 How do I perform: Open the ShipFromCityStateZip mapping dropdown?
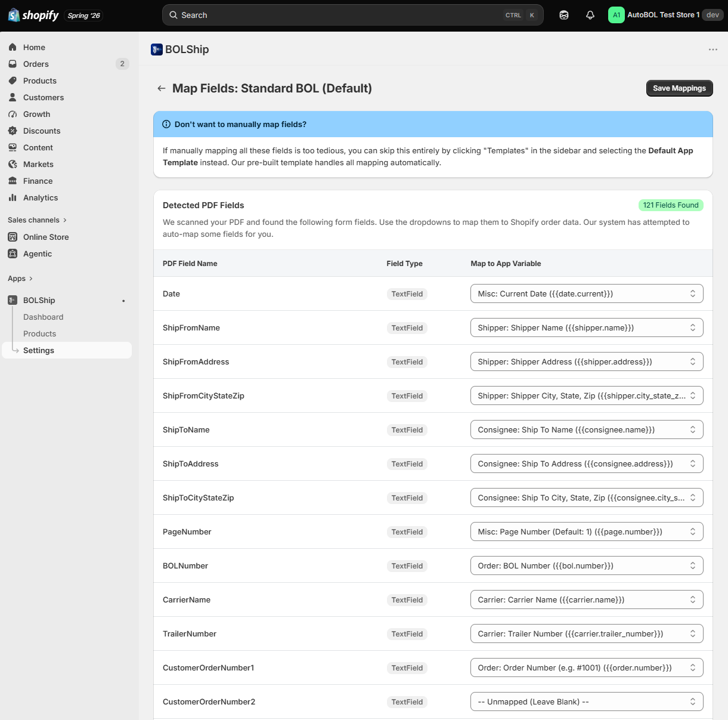[x=587, y=395]
